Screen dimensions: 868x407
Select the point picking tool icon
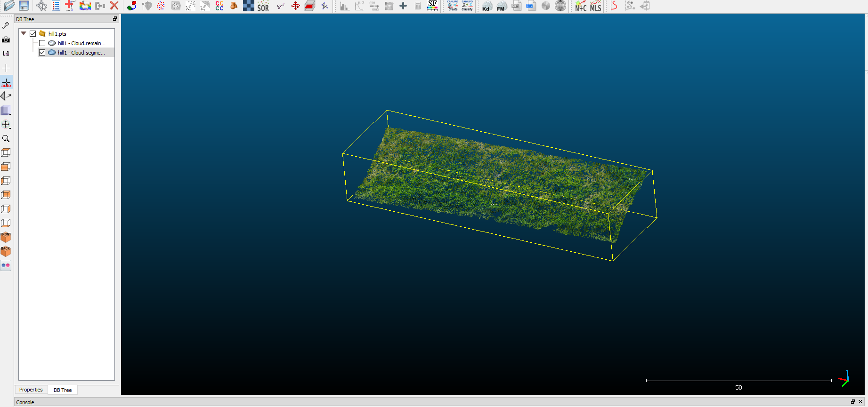coord(41,6)
